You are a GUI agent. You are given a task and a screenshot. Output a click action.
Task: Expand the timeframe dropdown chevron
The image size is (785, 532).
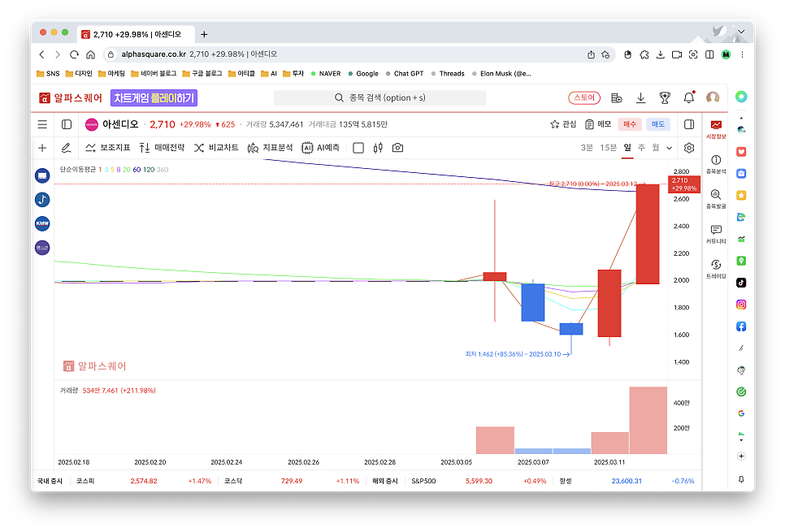pos(669,148)
